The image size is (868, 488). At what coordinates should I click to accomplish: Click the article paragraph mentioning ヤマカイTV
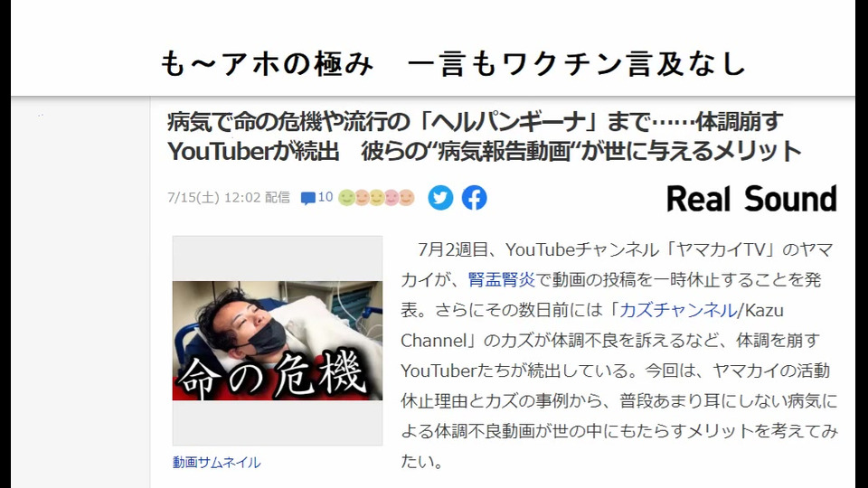tap(618, 355)
